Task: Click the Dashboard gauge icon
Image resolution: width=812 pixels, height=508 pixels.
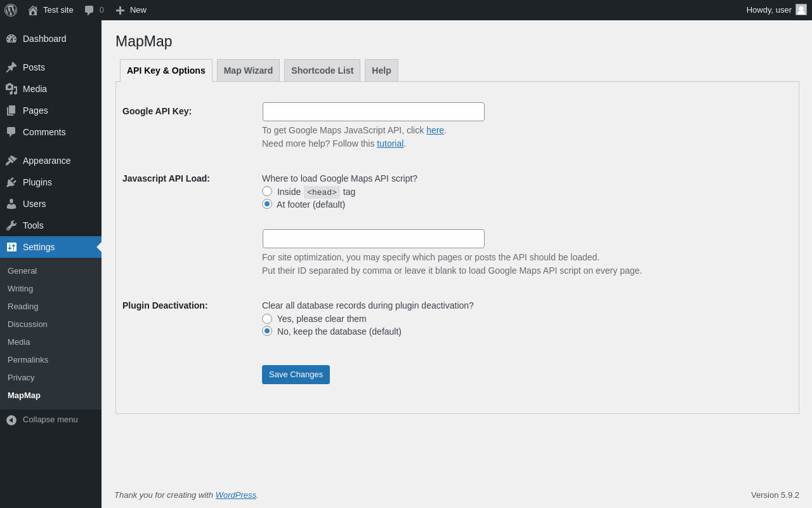Action: [x=11, y=39]
